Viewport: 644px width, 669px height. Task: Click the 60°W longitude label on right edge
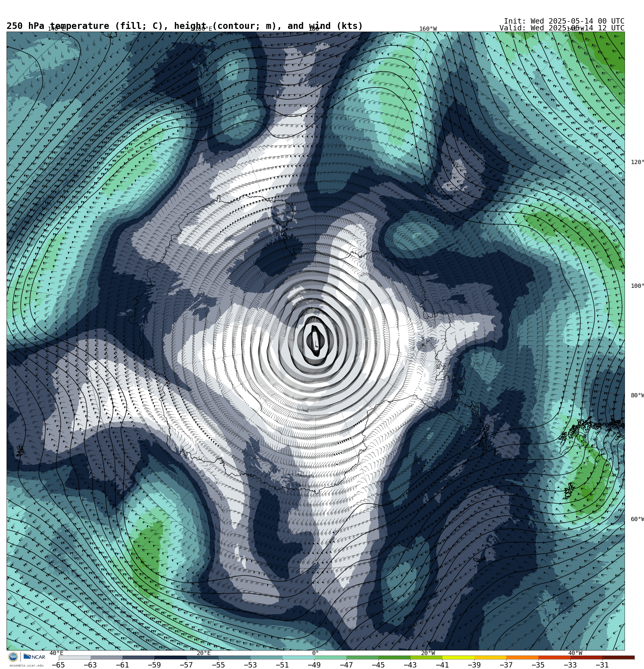637,519
